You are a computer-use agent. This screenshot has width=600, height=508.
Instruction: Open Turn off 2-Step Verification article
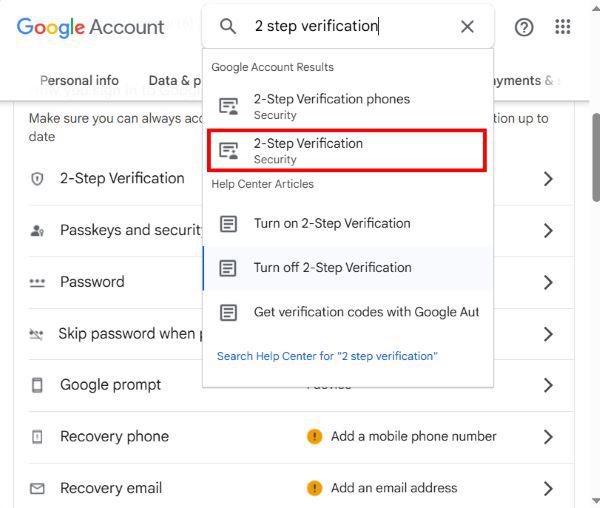(348, 268)
